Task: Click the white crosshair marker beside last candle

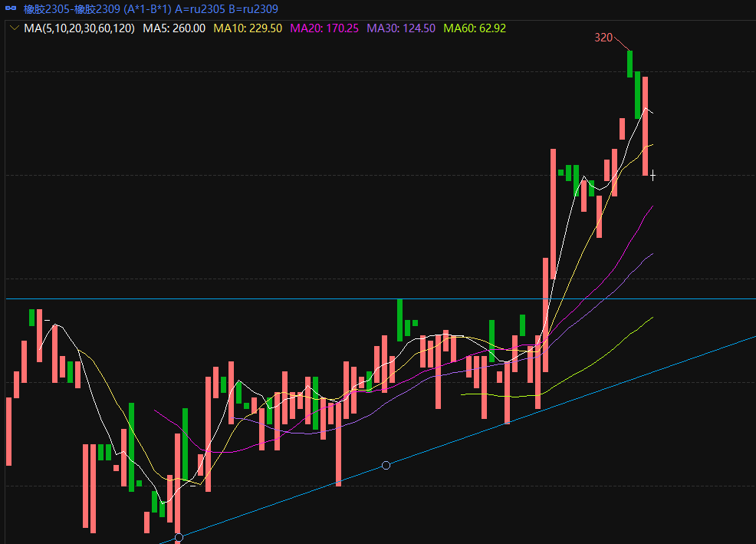Action: (652, 176)
